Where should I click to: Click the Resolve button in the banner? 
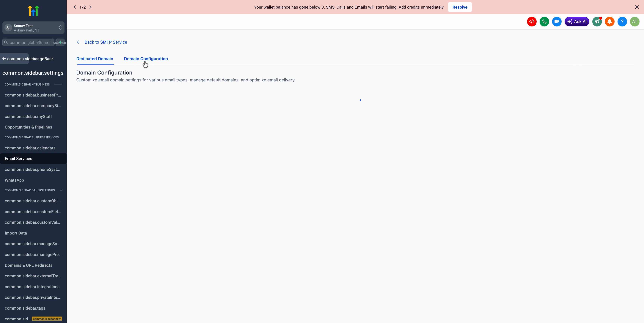click(460, 7)
